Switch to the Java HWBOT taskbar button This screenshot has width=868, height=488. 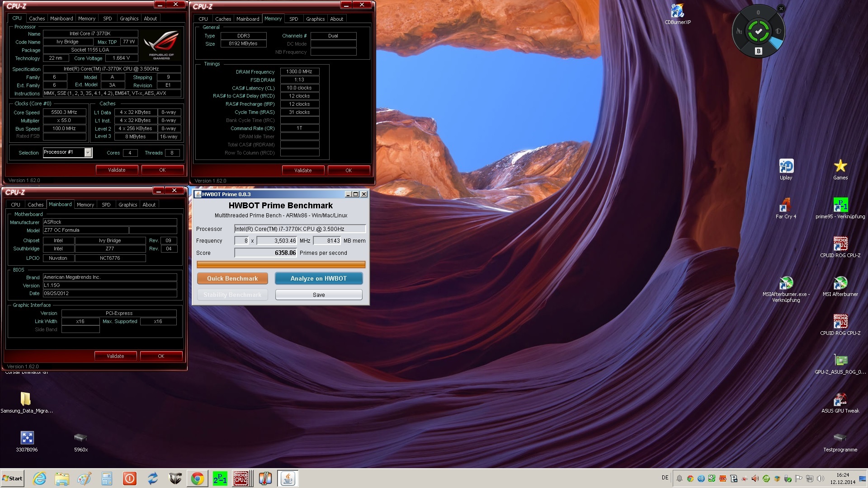[288, 478]
